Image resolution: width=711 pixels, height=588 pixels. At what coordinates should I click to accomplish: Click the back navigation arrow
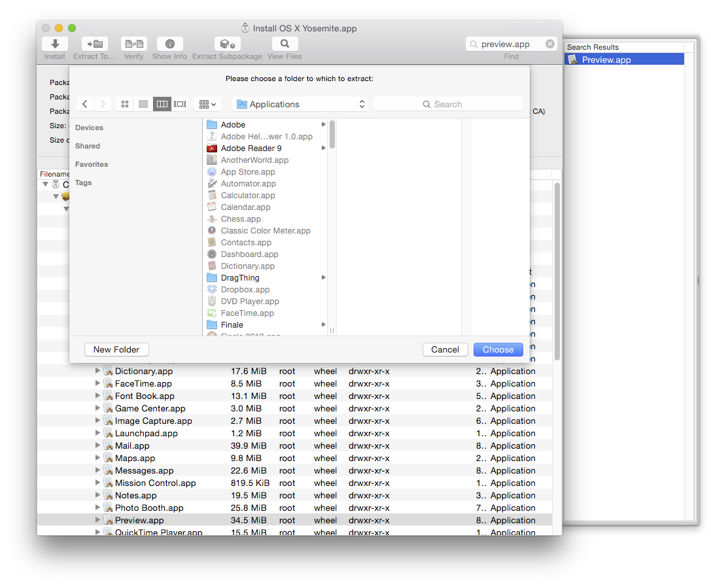coord(84,103)
